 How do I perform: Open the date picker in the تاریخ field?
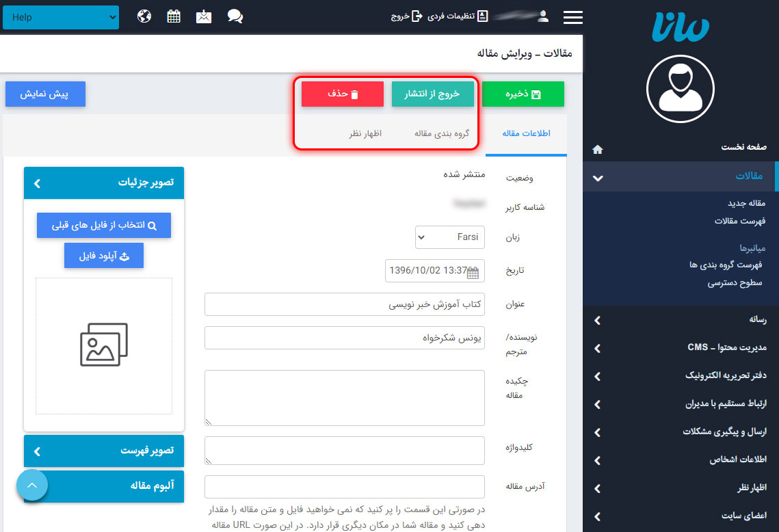473,271
